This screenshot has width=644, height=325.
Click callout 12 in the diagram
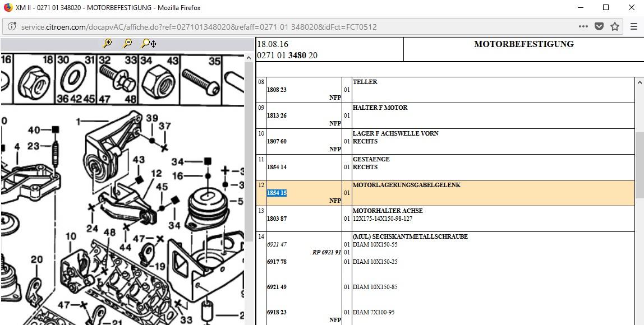click(x=156, y=174)
